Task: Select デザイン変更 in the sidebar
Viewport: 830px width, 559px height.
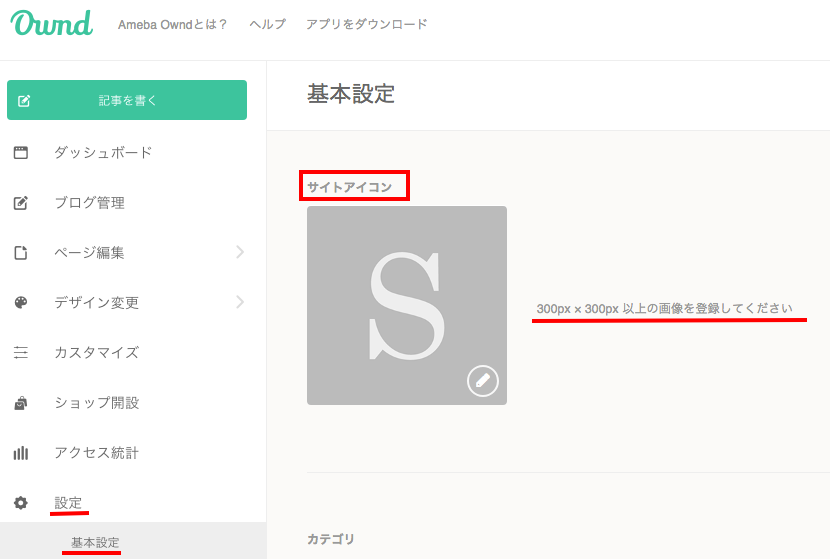Action: [x=96, y=302]
